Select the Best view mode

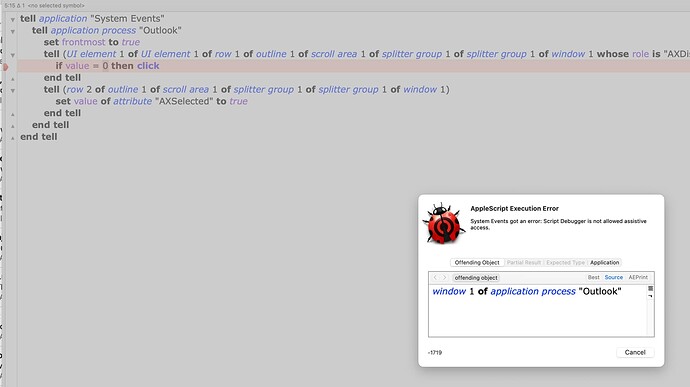pyautogui.click(x=593, y=277)
